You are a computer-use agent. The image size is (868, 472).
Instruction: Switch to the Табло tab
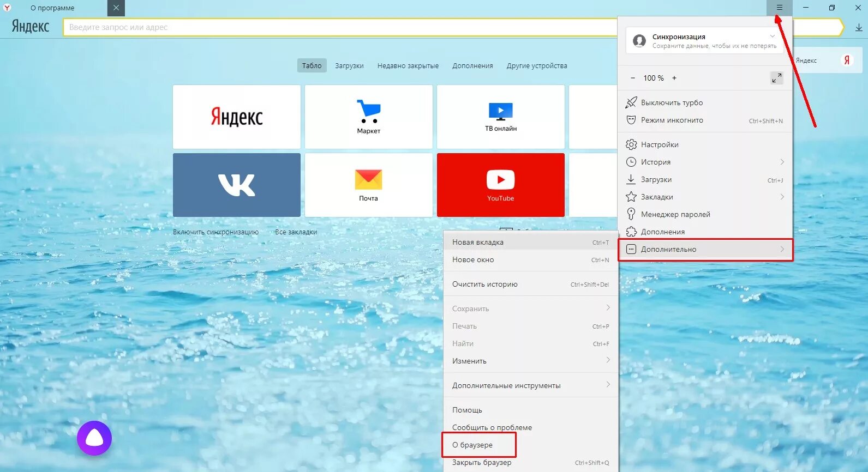[x=312, y=65]
